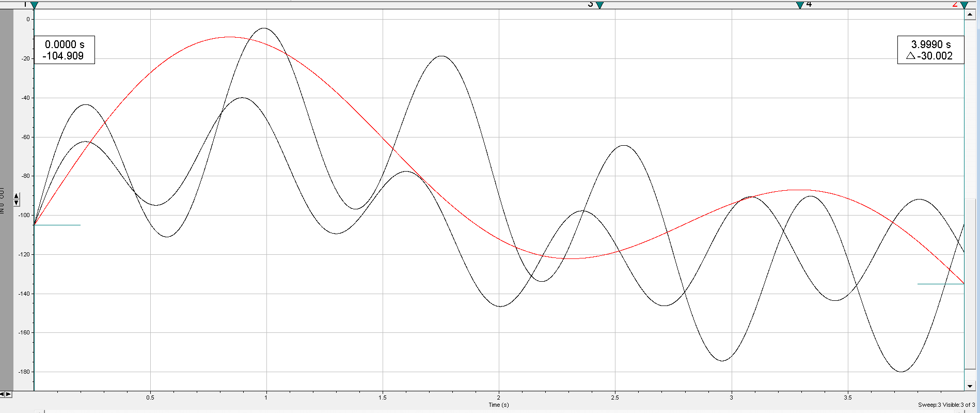Click the left arrow below Y axis

[3, 394]
